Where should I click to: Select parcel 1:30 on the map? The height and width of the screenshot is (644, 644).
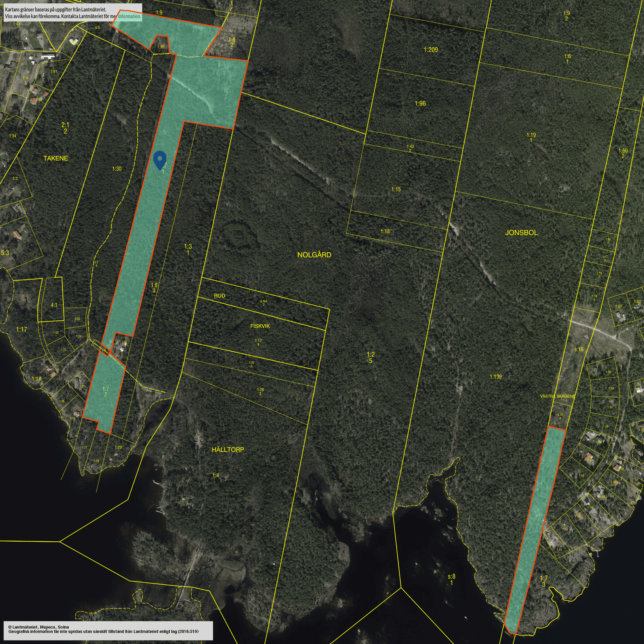(117, 169)
